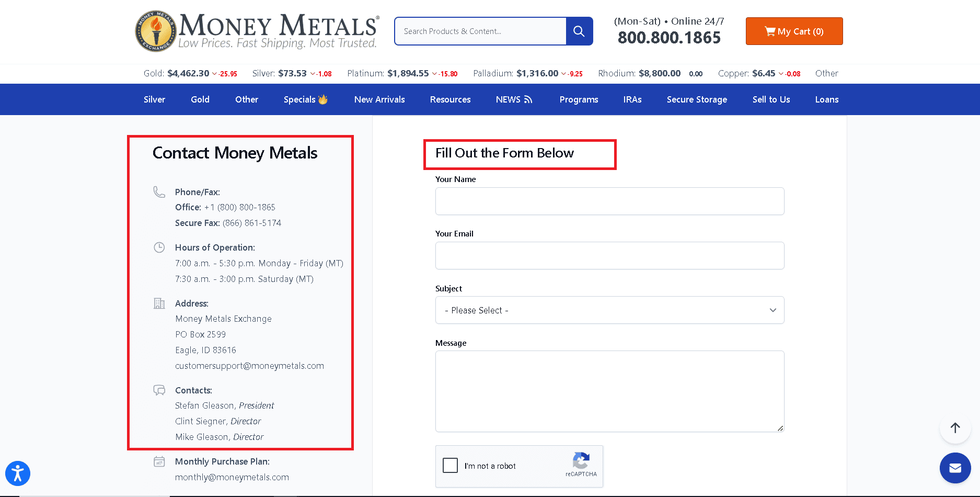Click the Rhodium spot price $8,800.00
Image resolution: width=980 pixels, height=497 pixels.
coord(660,73)
